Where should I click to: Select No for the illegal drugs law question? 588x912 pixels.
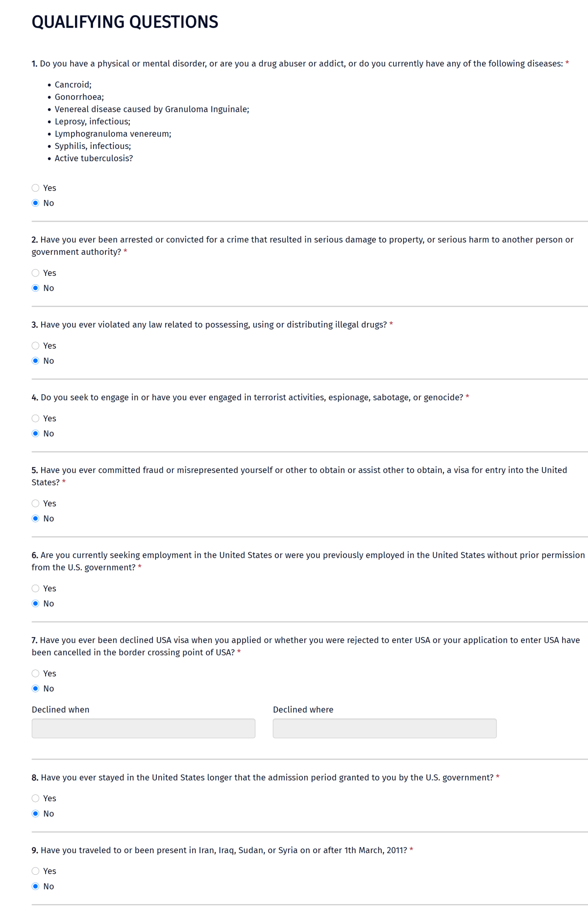point(36,361)
